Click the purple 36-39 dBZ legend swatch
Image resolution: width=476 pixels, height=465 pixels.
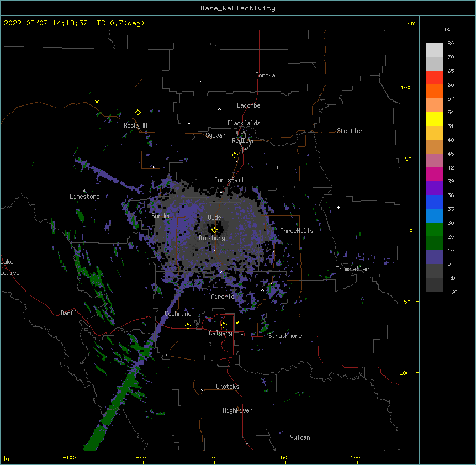click(x=434, y=188)
